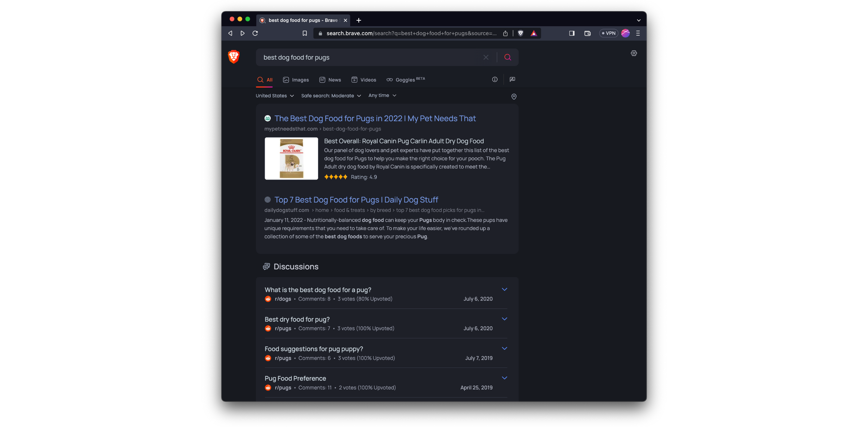Screen dimensions: 868x427
Task: Click The Best Dog Food for Pugs link
Action: click(x=375, y=119)
